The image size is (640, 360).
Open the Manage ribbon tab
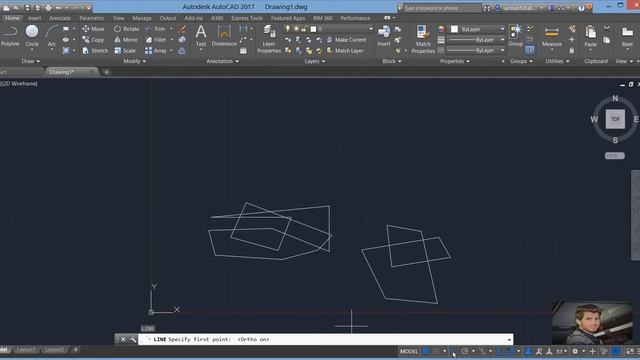point(142,18)
